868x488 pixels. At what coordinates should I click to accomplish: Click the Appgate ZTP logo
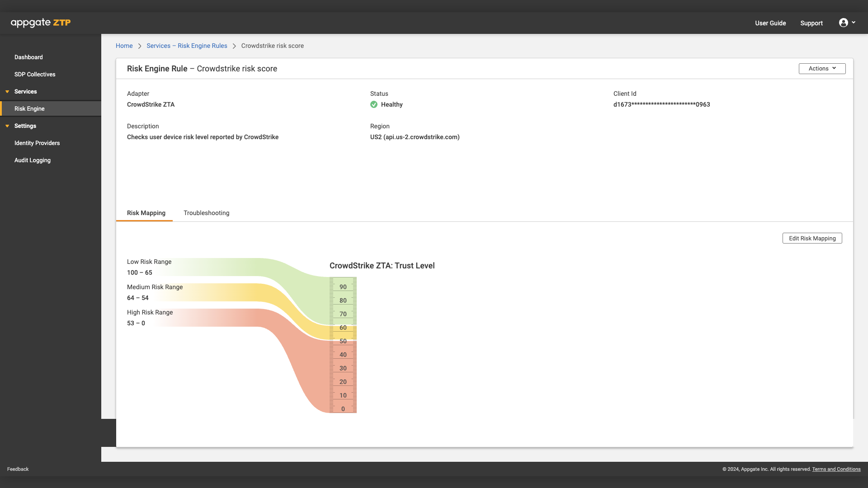[x=41, y=23]
